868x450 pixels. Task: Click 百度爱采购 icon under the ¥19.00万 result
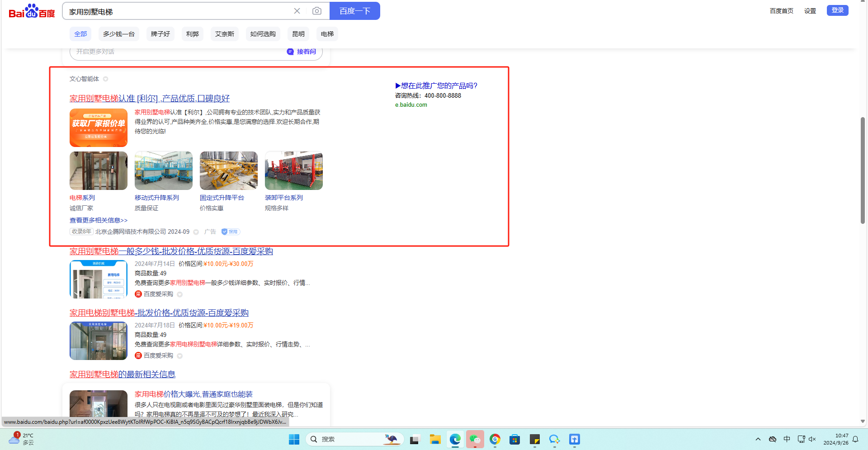tap(138, 356)
